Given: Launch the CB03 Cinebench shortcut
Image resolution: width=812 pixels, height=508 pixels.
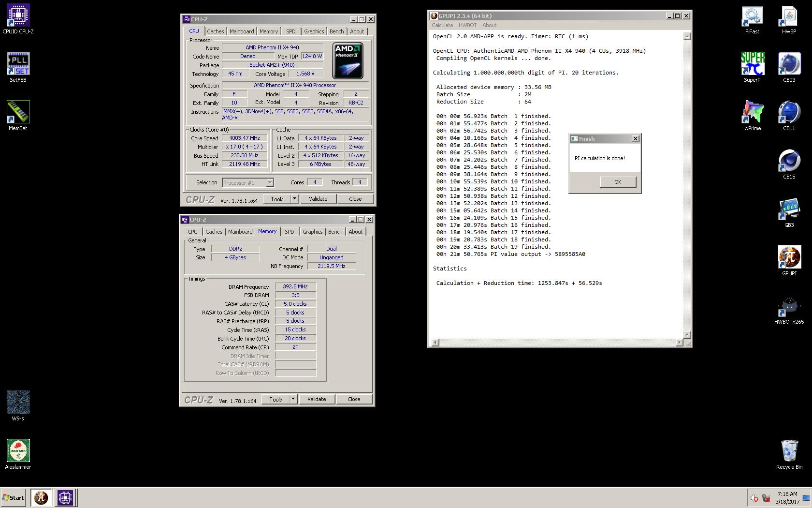Looking at the screenshot, I should pos(789,68).
